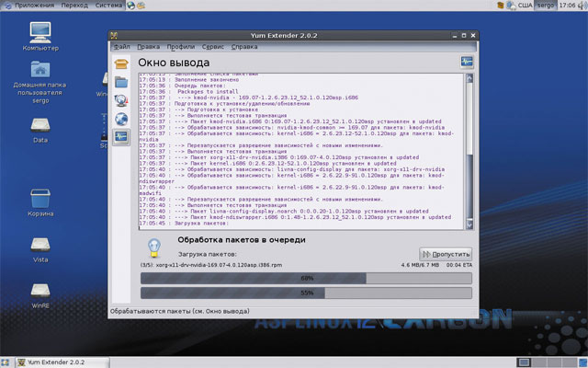The image size is (588, 368).
Task: Open the packages view in Yum Extender sidebar
Action: (x=121, y=63)
